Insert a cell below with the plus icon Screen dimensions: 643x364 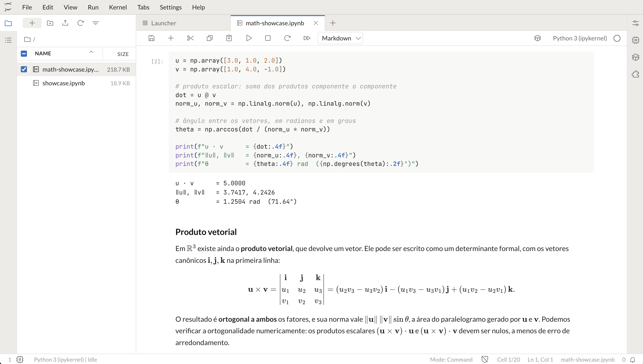pos(171,38)
